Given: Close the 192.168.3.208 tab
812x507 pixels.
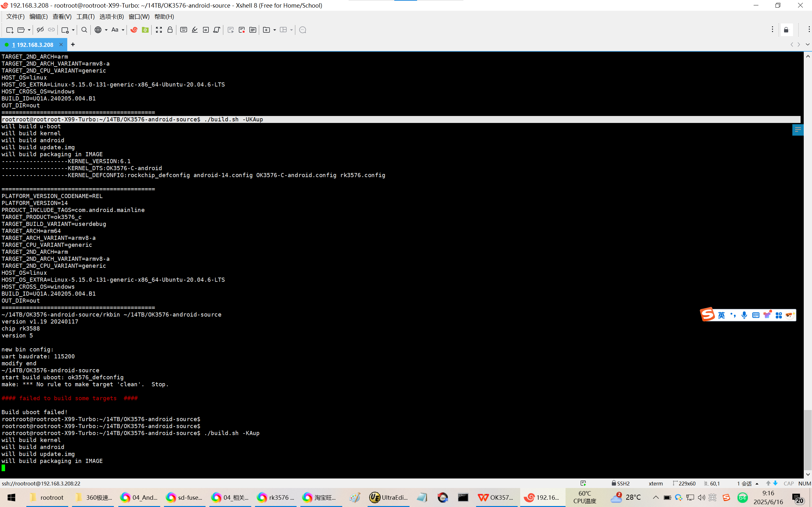Looking at the screenshot, I should 61,45.
